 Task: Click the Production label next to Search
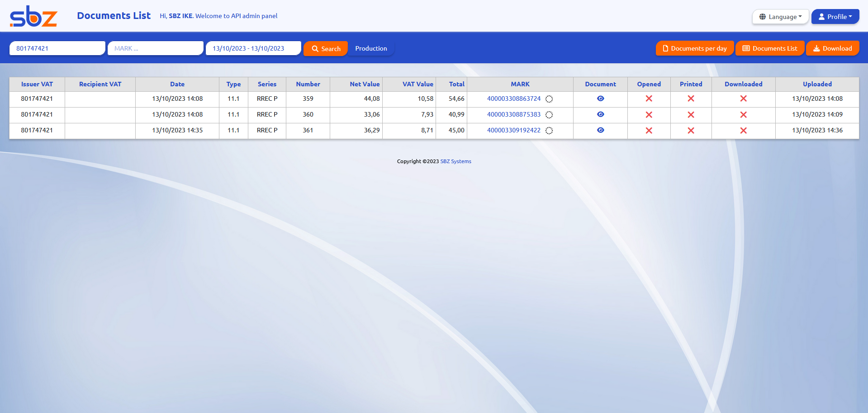tap(370, 48)
